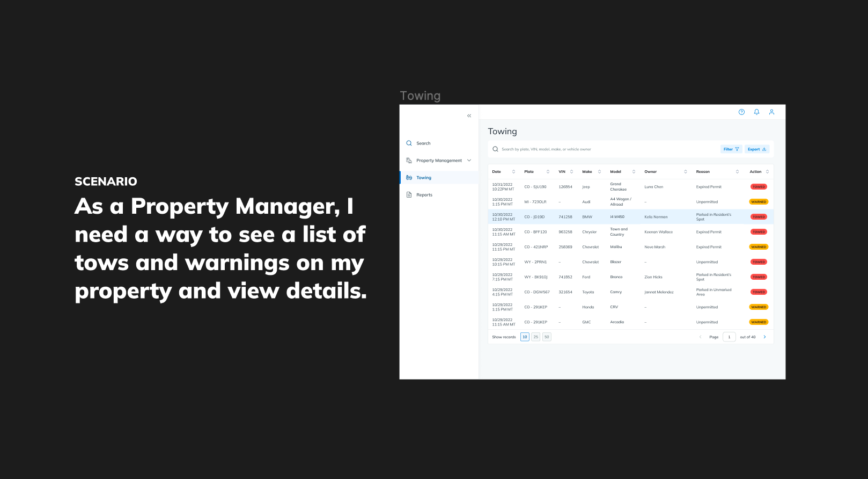Click the Export button

757,149
